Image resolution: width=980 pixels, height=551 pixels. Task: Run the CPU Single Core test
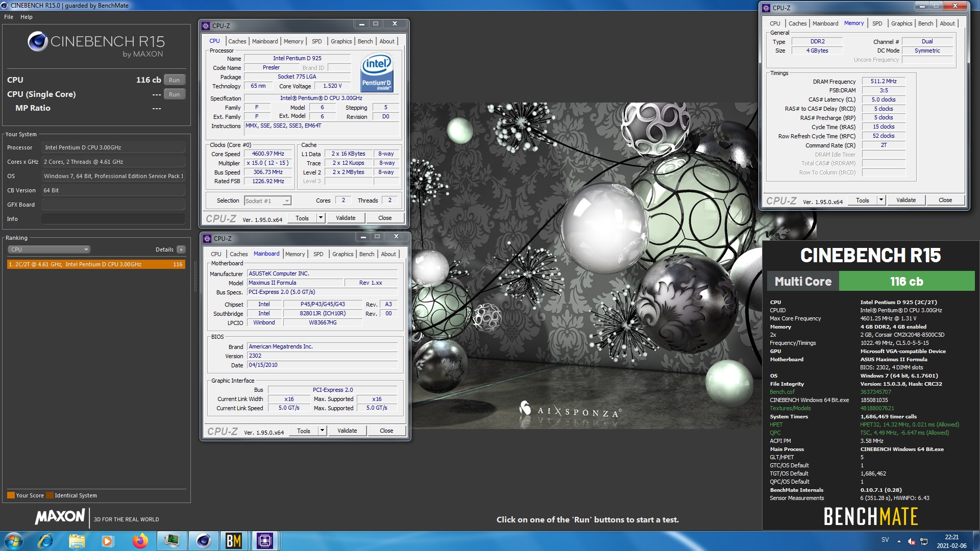tap(174, 94)
